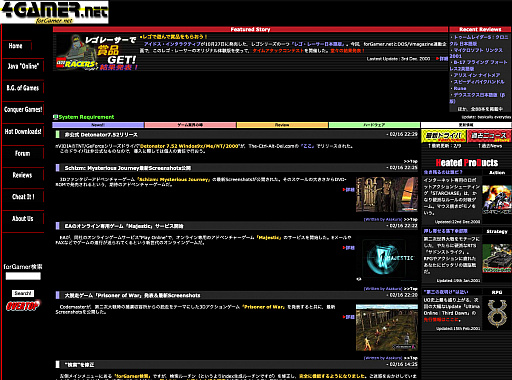Image resolution: width=512 pixels, height=380 pixels.
Task: Open the Lego Racers featured story image
Action: pos(97,52)
